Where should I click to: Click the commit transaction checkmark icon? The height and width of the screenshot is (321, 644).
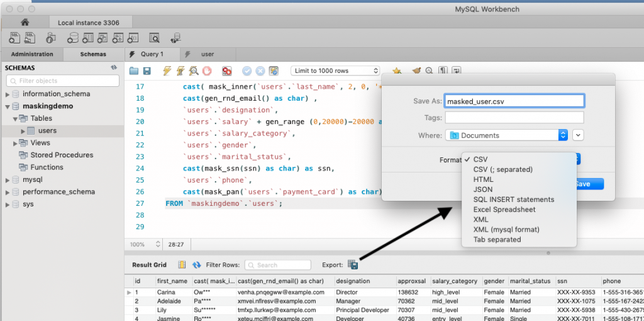247,71
